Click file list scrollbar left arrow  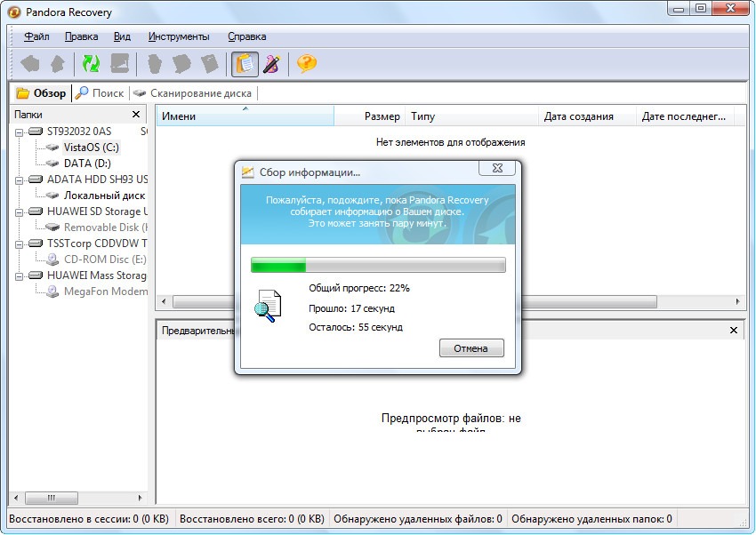164,302
